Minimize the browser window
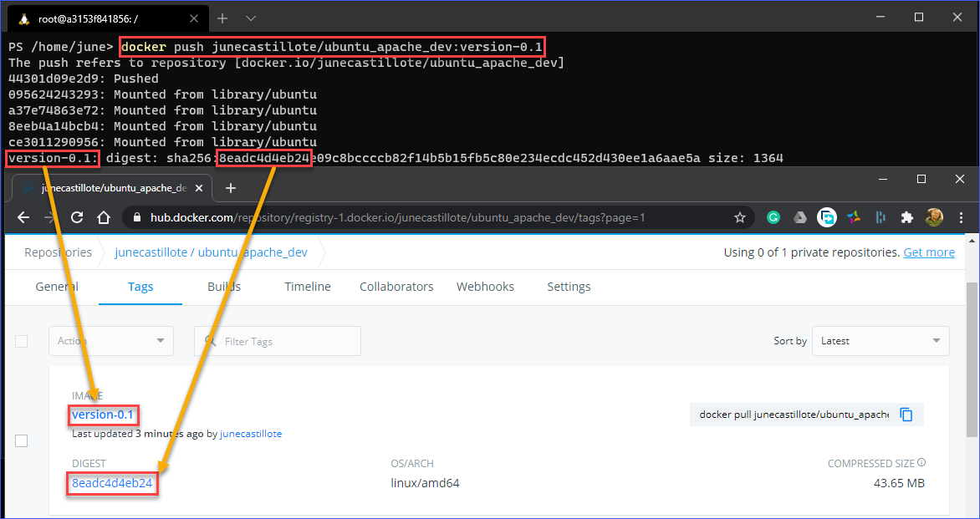Image resolution: width=980 pixels, height=519 pixels. pyautogui.click(x=882, y=179)
